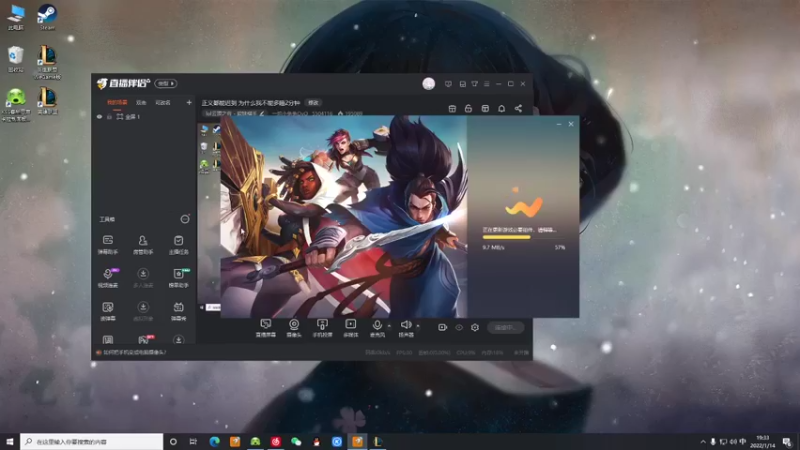Add 摄像头 camera source
Image resolution: width=800 pixels, height=450 pixels.
click(x=294, y=328)
